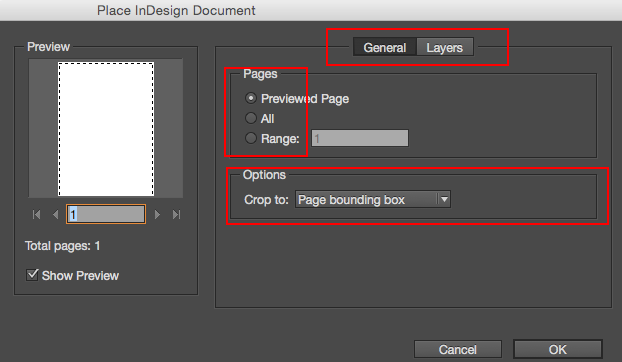Select the Range radio button
This screenshot has height=362, width=622.
[x=251, y=138]
